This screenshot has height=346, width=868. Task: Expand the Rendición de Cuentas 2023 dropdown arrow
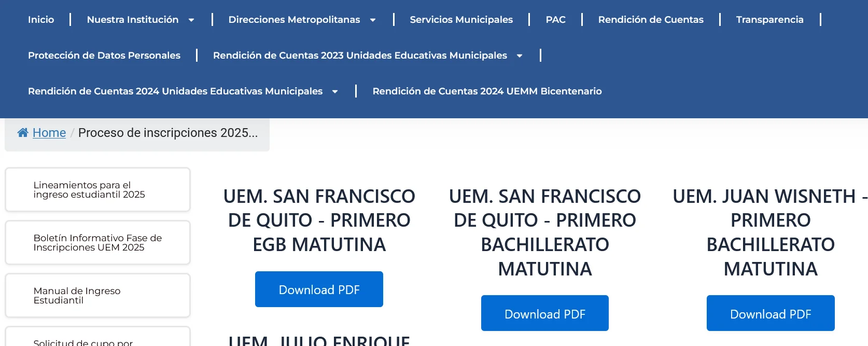tap(520, 56)
